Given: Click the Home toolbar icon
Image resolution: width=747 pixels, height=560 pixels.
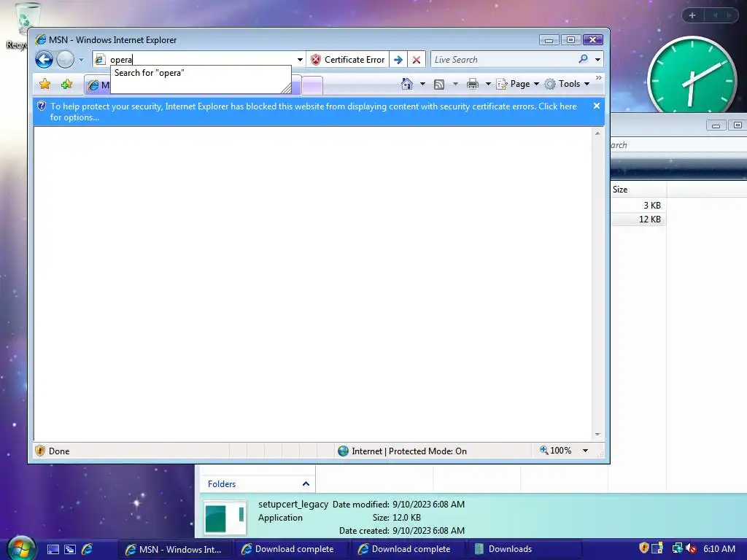Looking at the screenshot, I should click(407, 84).
